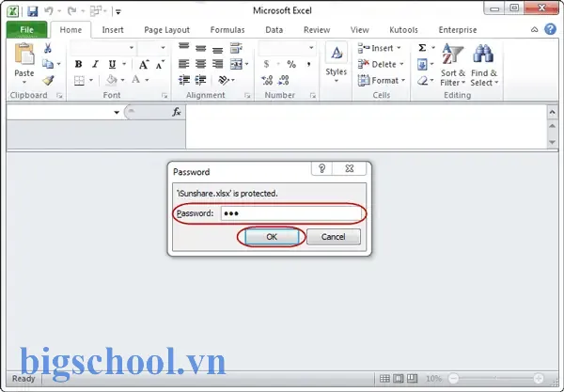Click Merge & Center icon
564x392 pixels.
tap(236, 64)
